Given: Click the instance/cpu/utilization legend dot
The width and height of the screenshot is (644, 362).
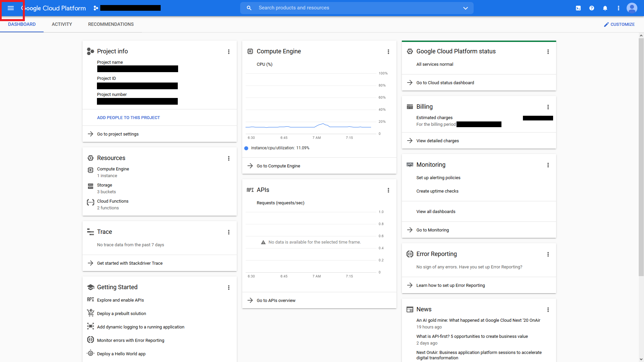Looking at the screenshot, I should pyautogui.click(x=246, y=148).
